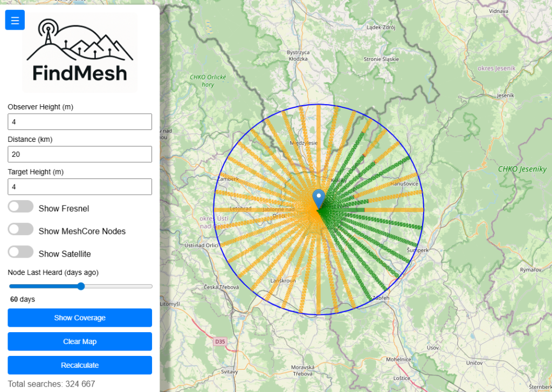This screenshot has width=552, height=392.
Task: Click the Międzylesie label on the map
Action: click(303, 143)
